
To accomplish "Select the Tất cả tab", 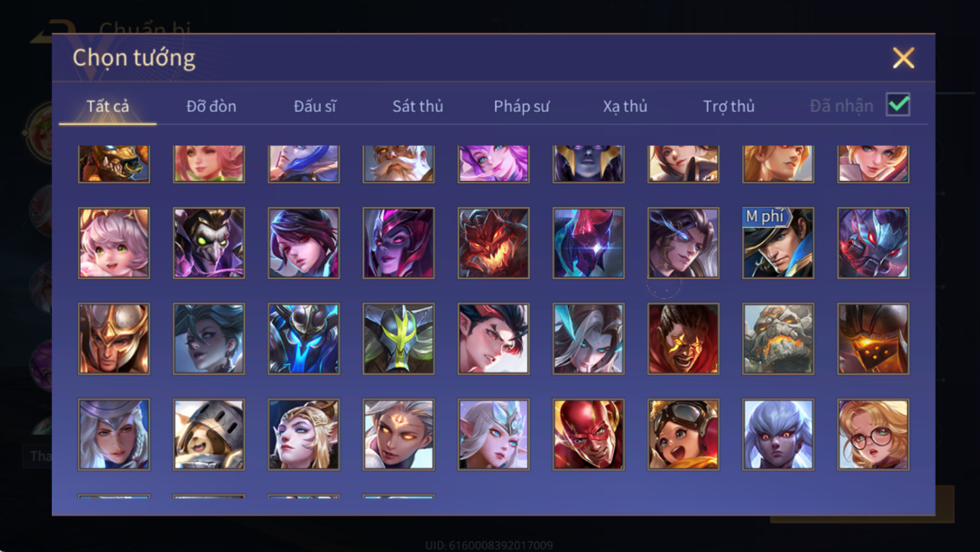I will pos(108,106).
